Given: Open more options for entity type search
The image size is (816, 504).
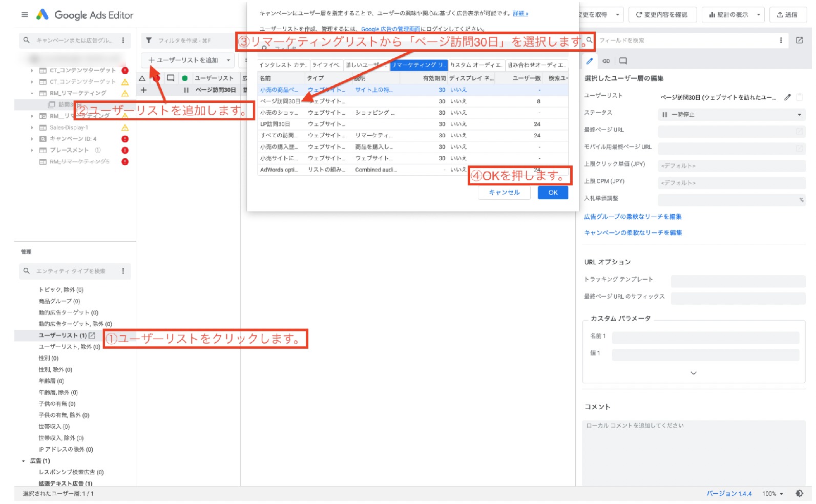Looking at the screenshot, I should 123,270.
